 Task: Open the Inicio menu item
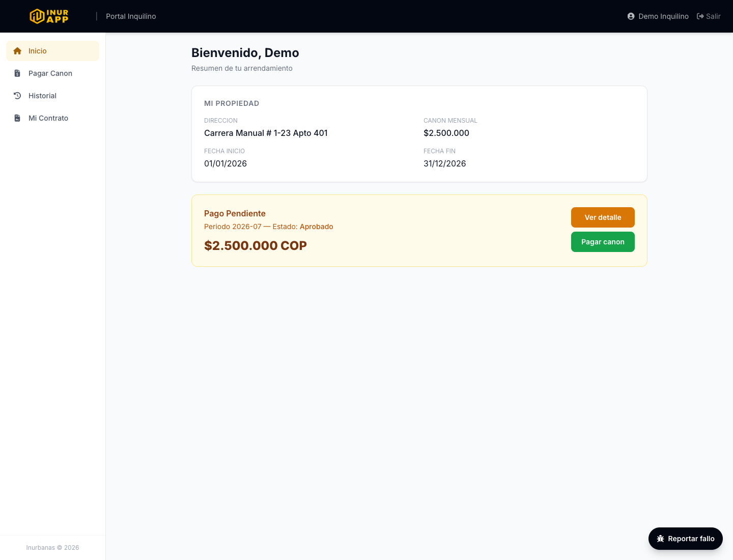(x=53, y=51)
